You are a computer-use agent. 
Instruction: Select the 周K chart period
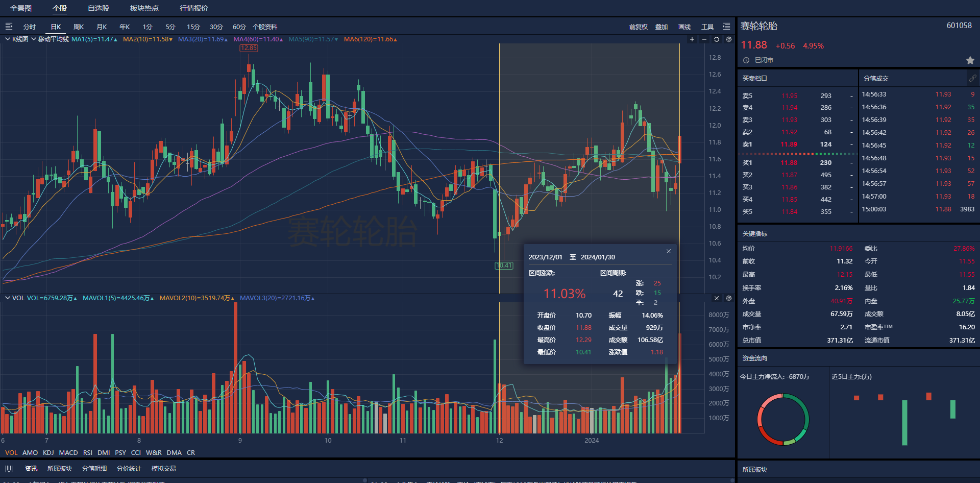[79, 27]
